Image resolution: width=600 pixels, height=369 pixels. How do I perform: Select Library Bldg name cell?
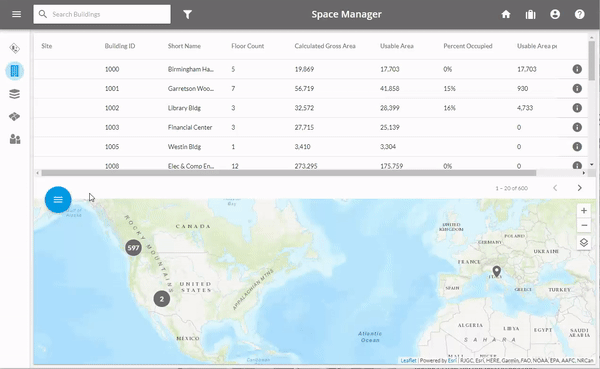tap(184, 108)
